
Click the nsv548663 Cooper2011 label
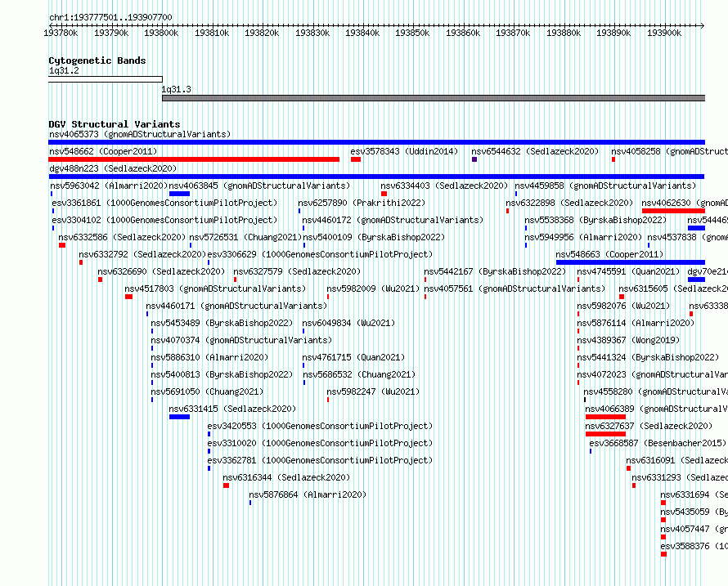click(x=609, y=254)
